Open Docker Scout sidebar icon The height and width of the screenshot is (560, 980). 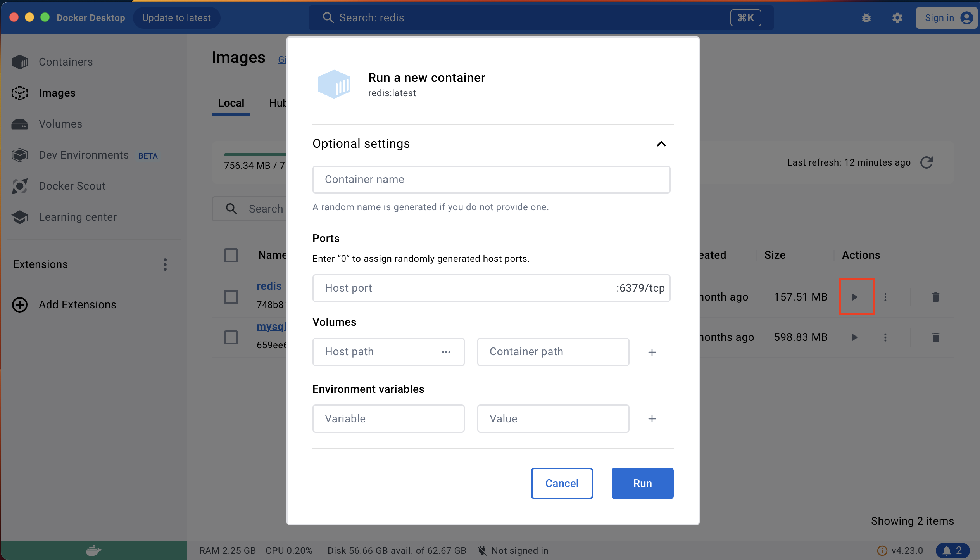click(20, 186)
